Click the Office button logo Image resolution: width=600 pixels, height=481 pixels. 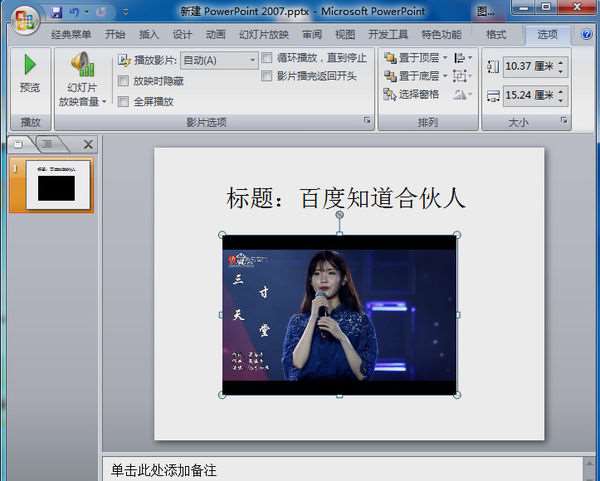click(x=25, y=20)
